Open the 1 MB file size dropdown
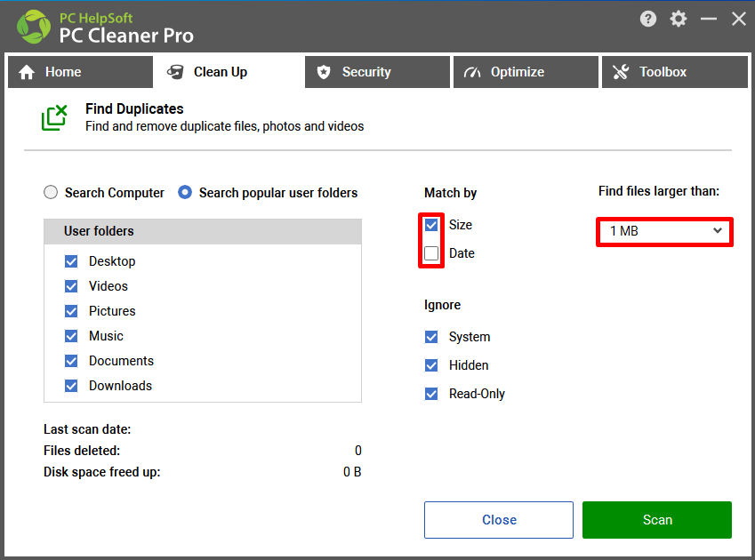 [664, 231]
